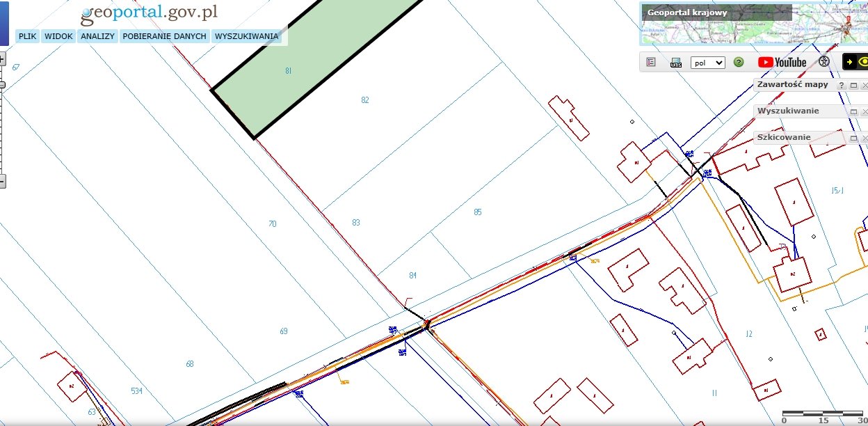Open the POBIERANIE DANYCH menu
868x426 pixels.
[164, 36]
